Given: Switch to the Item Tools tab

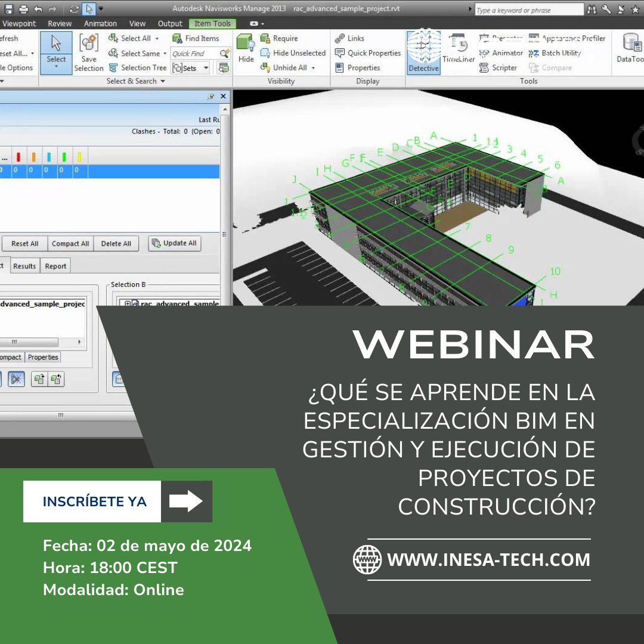Looking at the screenshot, I should [x=212, y=23].
